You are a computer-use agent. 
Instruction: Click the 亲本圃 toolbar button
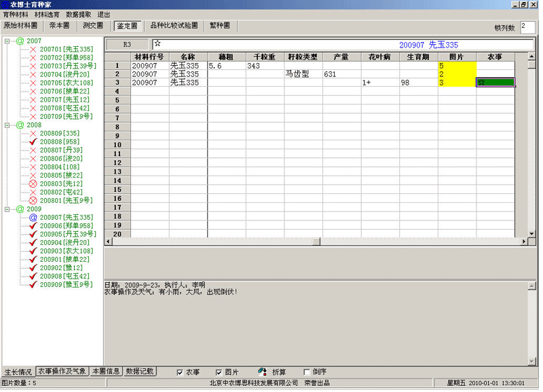click(x=59, y=26)
